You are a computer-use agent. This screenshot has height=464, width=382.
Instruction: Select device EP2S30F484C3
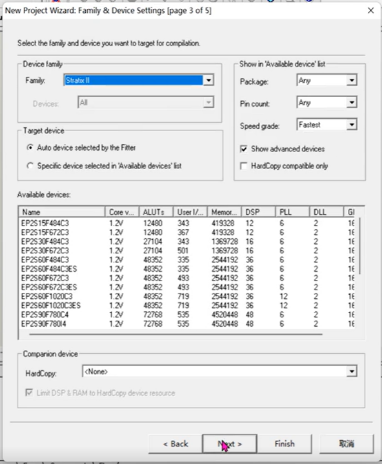(x=45, y=241)
